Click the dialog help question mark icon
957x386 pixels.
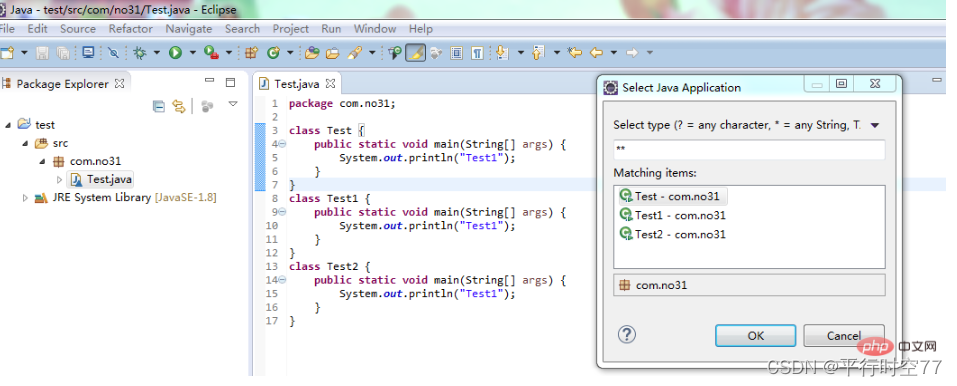coord(627,334)
